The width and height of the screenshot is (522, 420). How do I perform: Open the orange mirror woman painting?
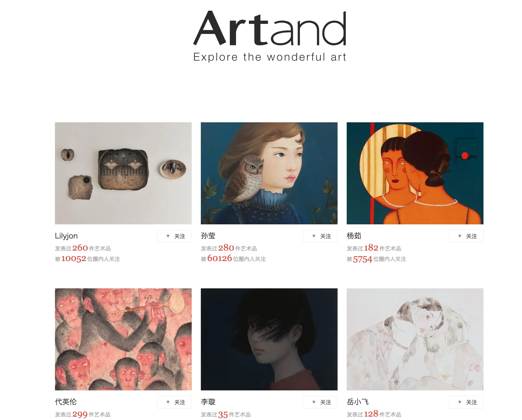click(415, 173)
